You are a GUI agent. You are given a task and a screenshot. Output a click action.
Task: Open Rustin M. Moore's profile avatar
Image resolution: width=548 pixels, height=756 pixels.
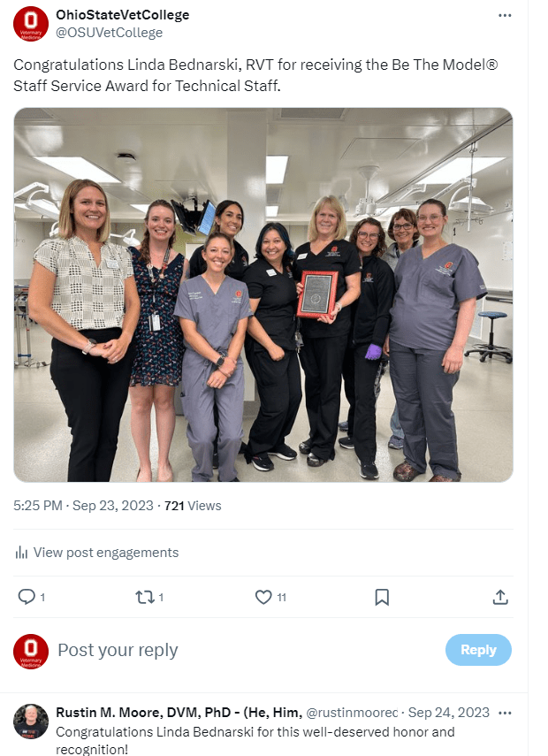31,721
